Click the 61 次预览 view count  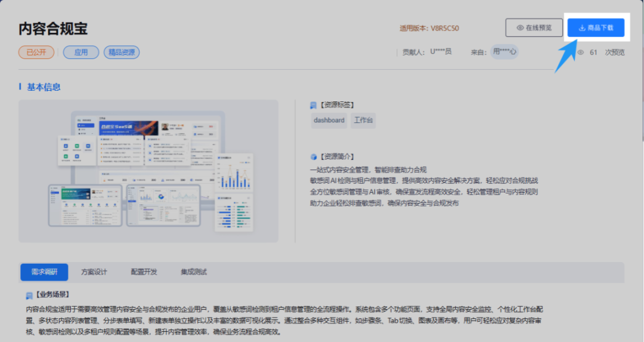coord(607,52)
